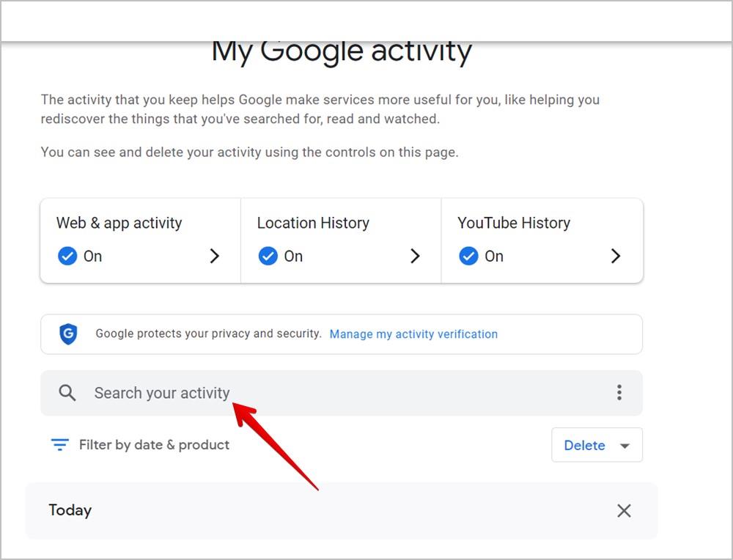
Task: Click the Web & app activity checkmark
Action: 67,256
